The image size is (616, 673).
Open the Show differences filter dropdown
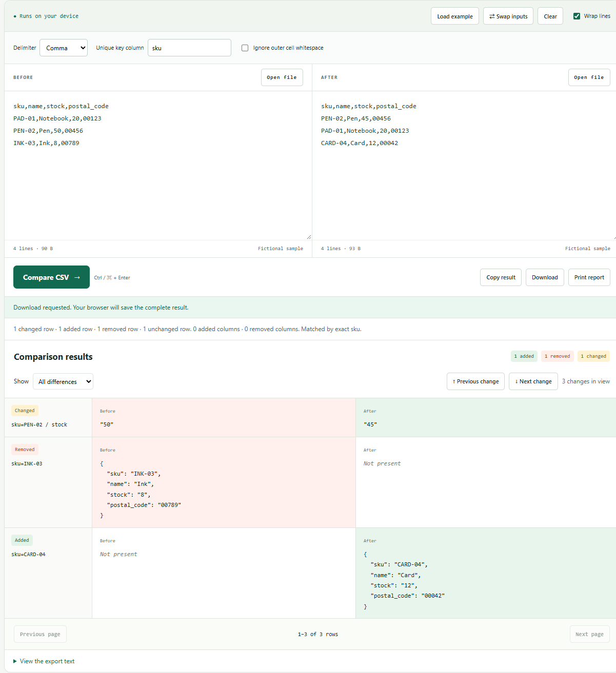click(x=63, y=381)
